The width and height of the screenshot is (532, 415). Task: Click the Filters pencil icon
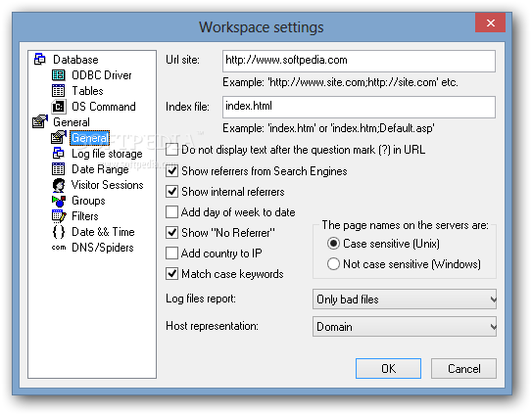point(59,216)
